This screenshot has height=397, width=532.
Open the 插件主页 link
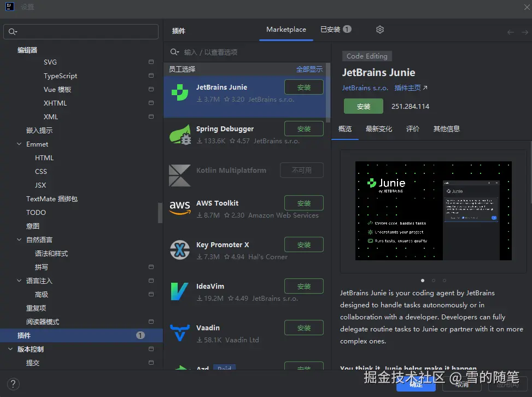point(411,88)
